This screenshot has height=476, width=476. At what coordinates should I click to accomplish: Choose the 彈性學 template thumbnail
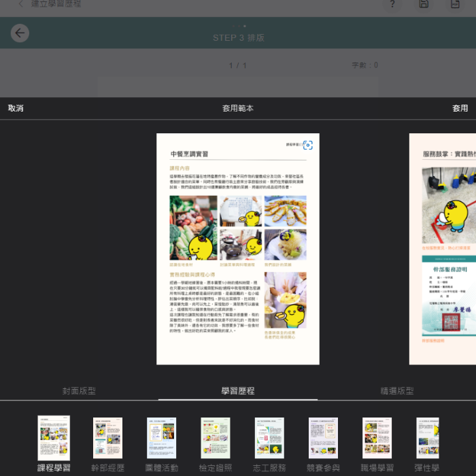428,438
